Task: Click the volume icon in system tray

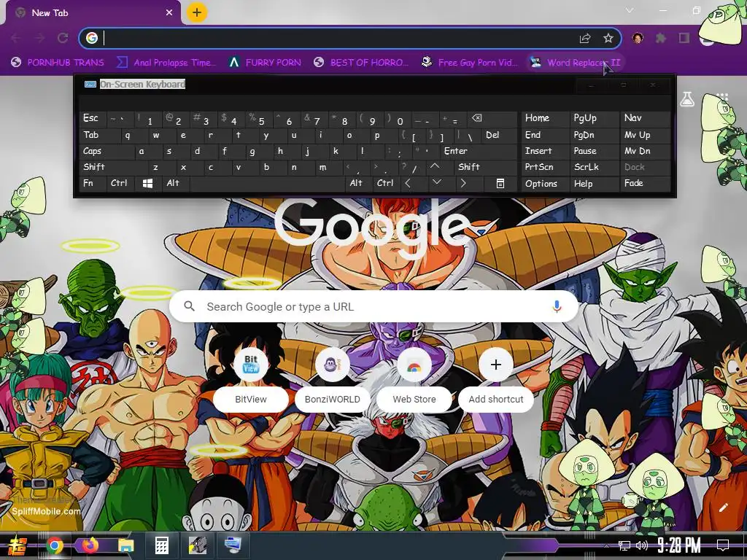Action: coord(642,545)
